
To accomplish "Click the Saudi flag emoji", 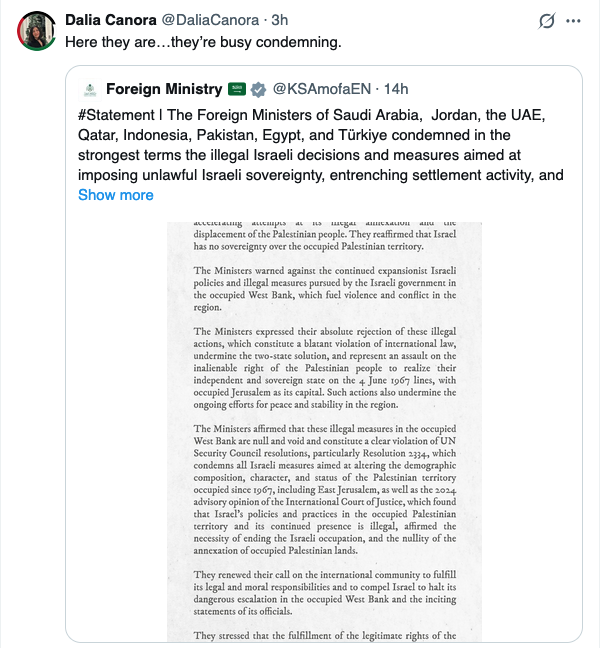I will 237,90.
